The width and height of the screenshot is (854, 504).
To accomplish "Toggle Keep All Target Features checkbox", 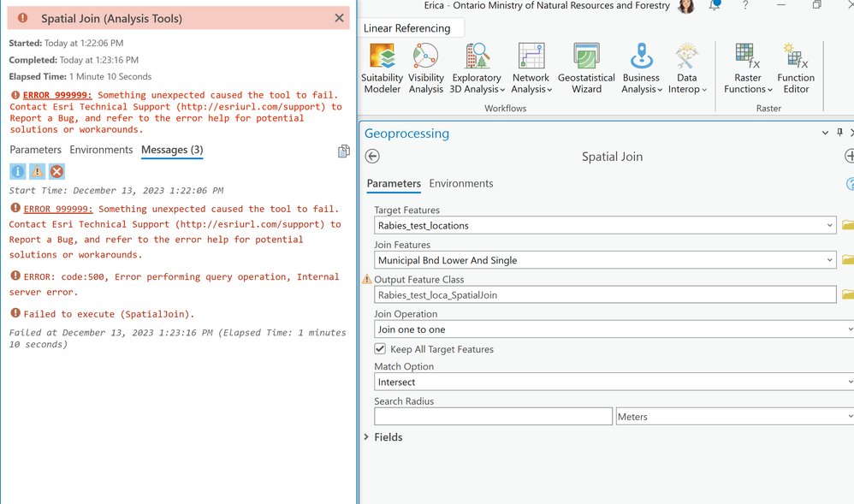I will [380, 349].
